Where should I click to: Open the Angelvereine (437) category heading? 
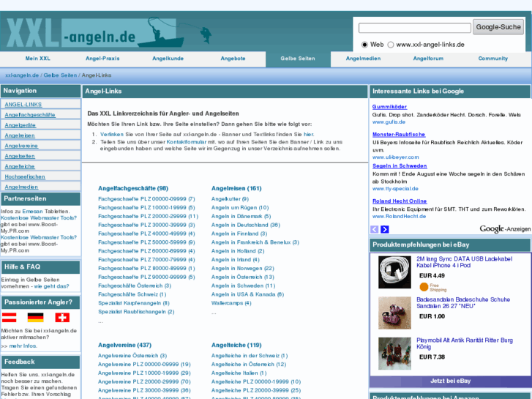pos(125,346)
